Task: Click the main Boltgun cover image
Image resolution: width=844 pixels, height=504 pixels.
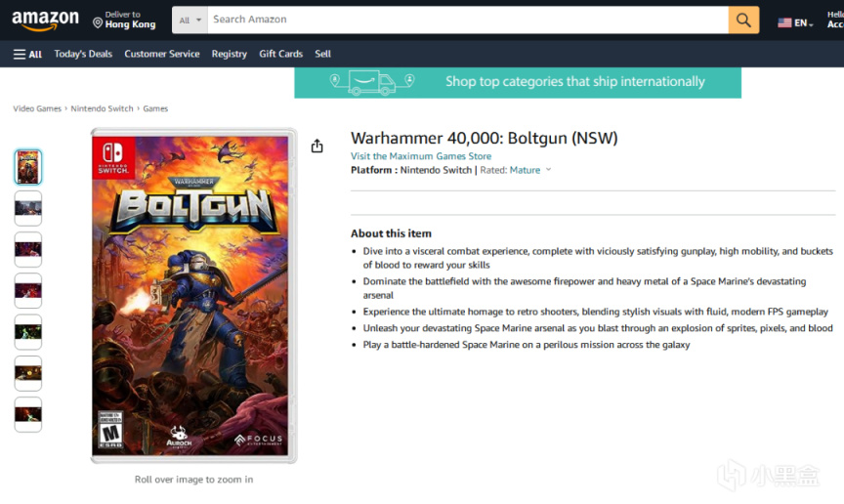Action: click(x=193, y=296)
